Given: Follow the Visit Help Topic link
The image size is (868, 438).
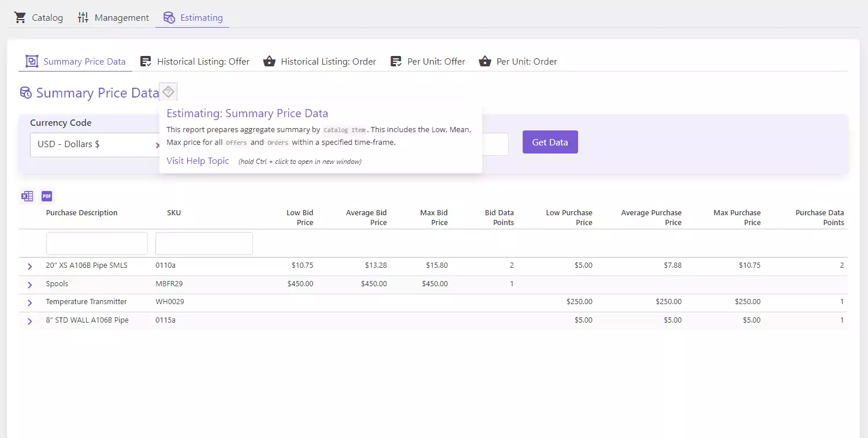Looking at the screenshot, I should coord(198,161).
